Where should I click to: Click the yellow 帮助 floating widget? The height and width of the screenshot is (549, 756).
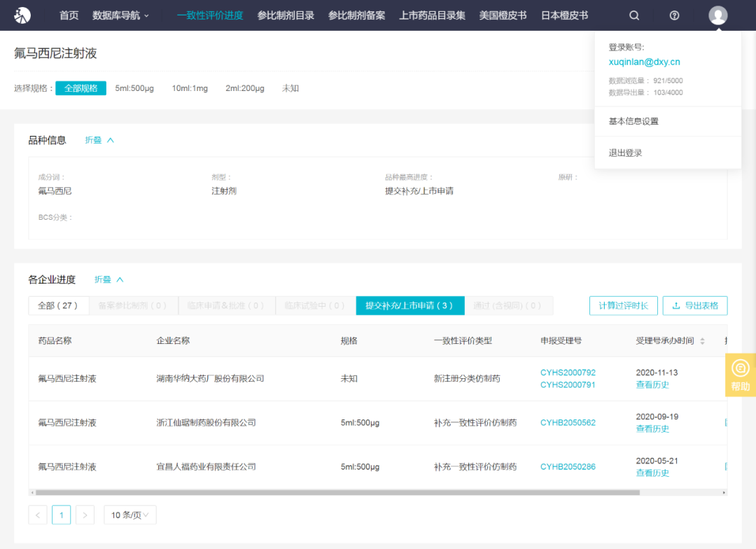point(740,375)
